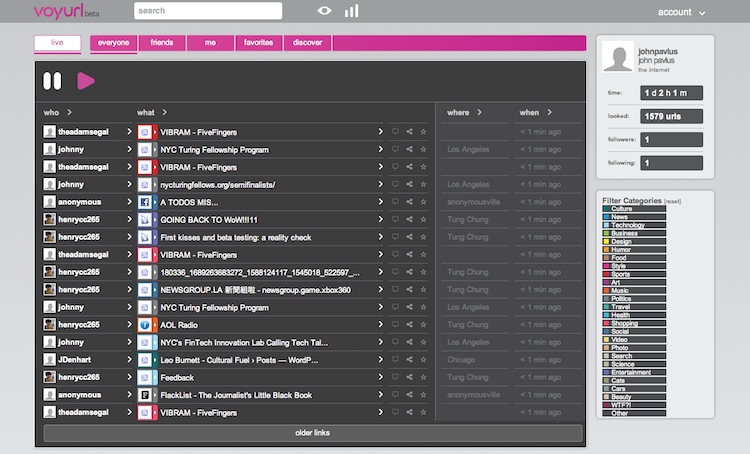Star the Leo Burnett Cultural Fuel link
Image resolution: width=750 pixels, height=454 pixels.
(423, 359)
